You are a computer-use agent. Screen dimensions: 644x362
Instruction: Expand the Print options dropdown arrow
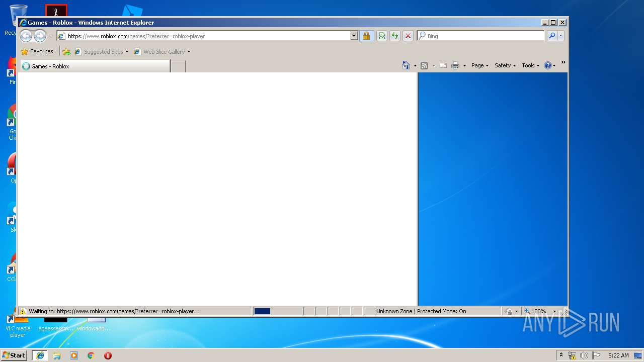point(464,65)
